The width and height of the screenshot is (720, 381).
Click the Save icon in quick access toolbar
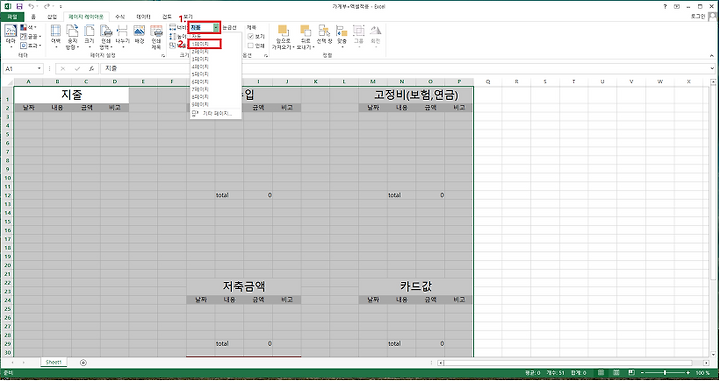click(19, 6)
